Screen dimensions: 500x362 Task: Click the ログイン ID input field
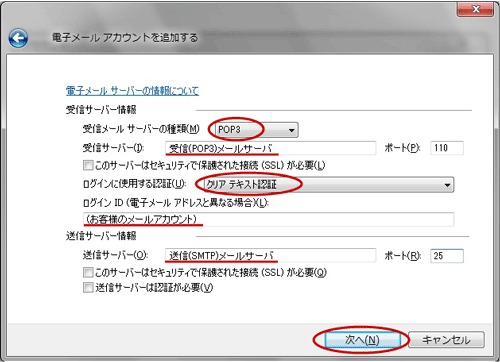click(268, 219)
